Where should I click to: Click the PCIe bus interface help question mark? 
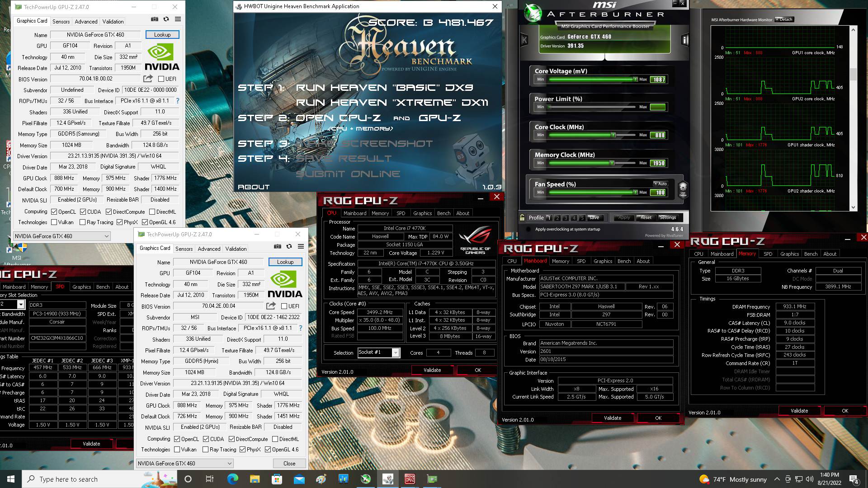click(x=178, y=101)
